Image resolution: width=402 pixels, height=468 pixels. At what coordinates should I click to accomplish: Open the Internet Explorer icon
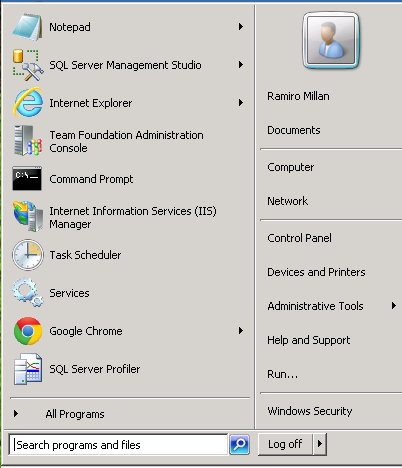(x=28, y=103)
